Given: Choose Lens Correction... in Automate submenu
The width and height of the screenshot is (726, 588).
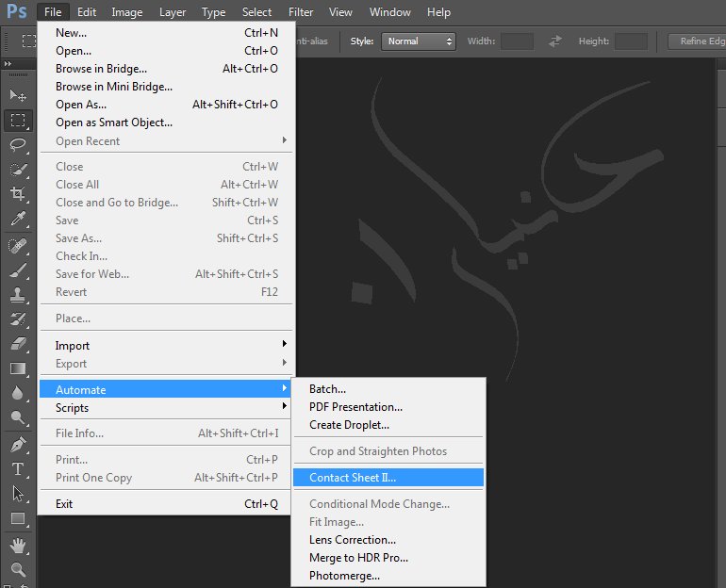Looking at the screenshot, I should click(388, 540).
